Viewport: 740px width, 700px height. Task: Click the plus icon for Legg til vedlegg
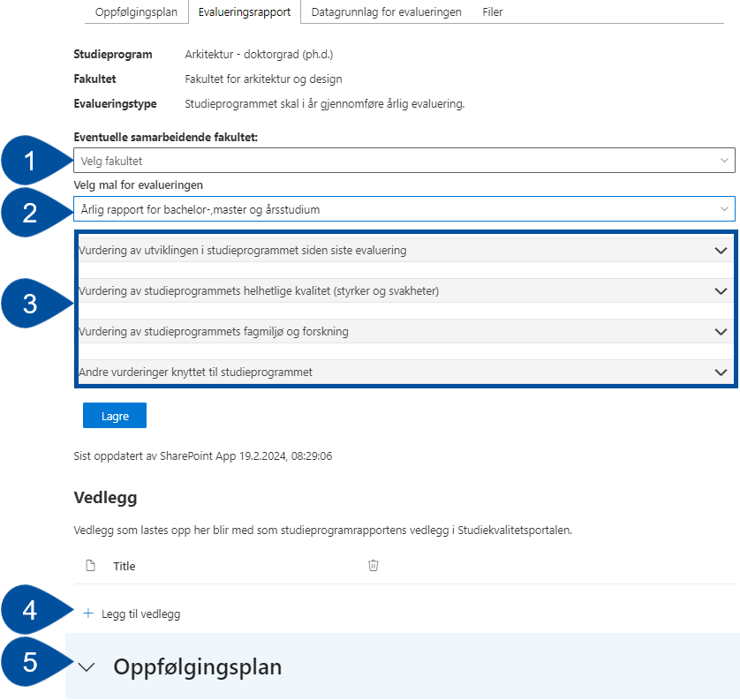88,613
